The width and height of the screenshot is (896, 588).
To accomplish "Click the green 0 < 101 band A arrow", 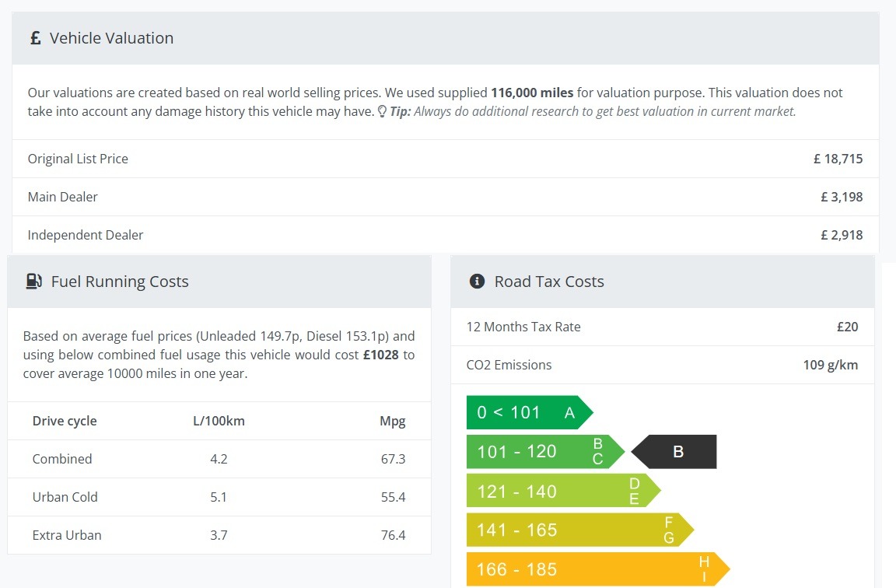I will [x=530, y=412].
